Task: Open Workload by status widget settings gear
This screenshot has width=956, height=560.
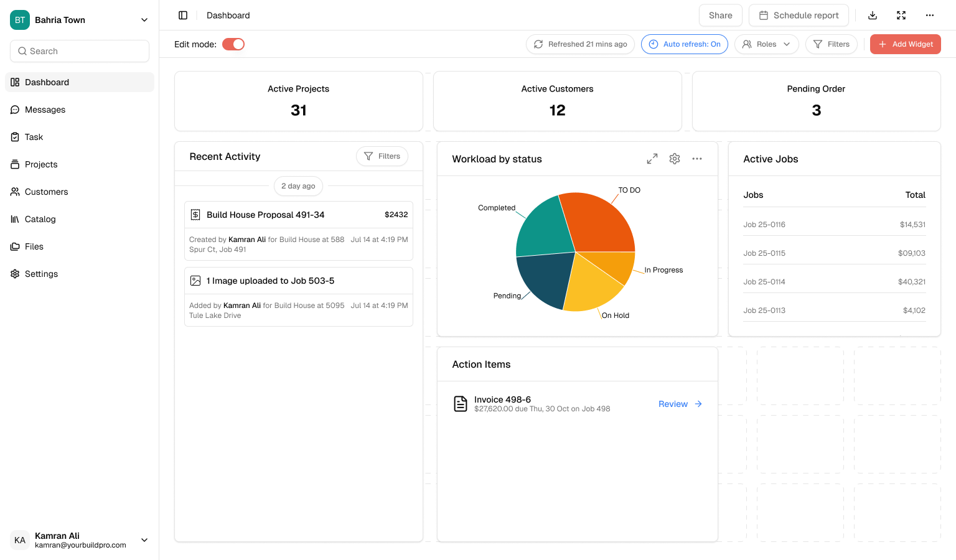Action: pos(674,159)
